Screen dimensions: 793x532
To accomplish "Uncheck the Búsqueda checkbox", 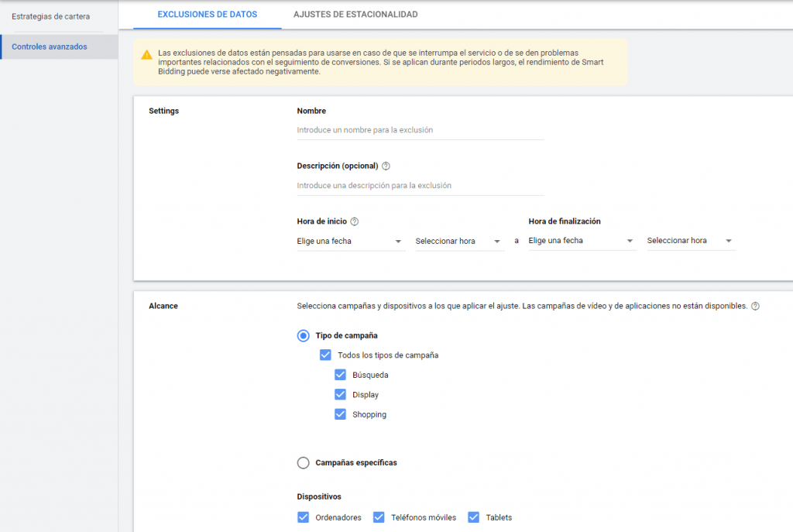I will coord(340,375).
